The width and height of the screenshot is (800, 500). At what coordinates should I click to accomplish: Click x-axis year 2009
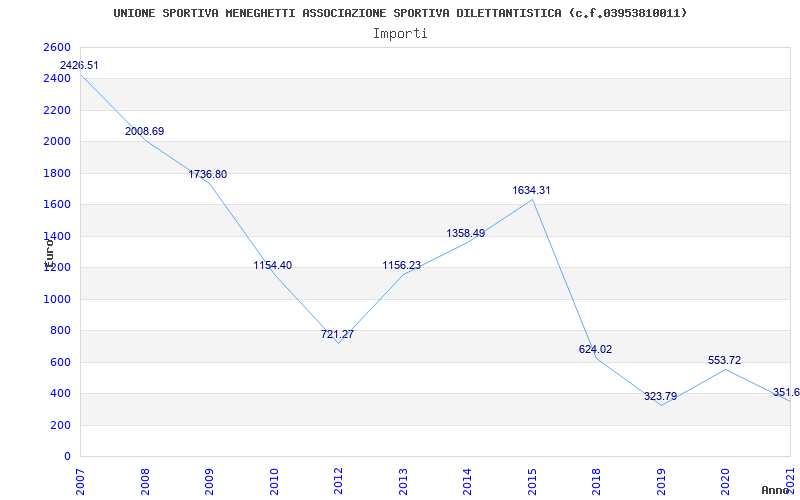209,482
